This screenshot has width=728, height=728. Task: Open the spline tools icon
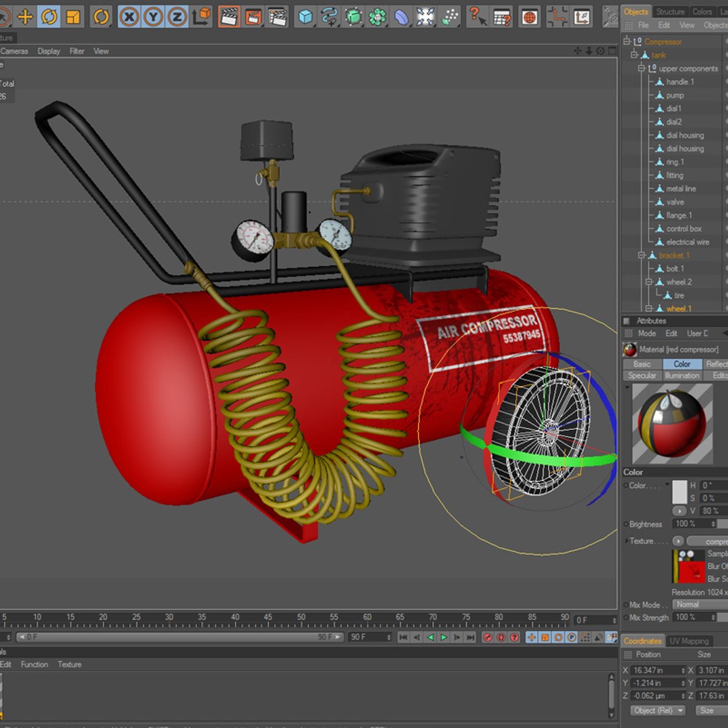tap(329, 17)
